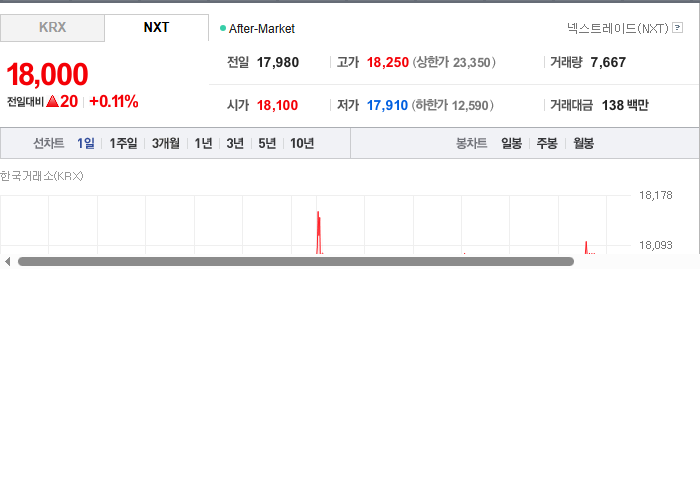Screen dimensions: 700x490
Task: Click the change percentage +0.11%
Action: tap(114, 102)
